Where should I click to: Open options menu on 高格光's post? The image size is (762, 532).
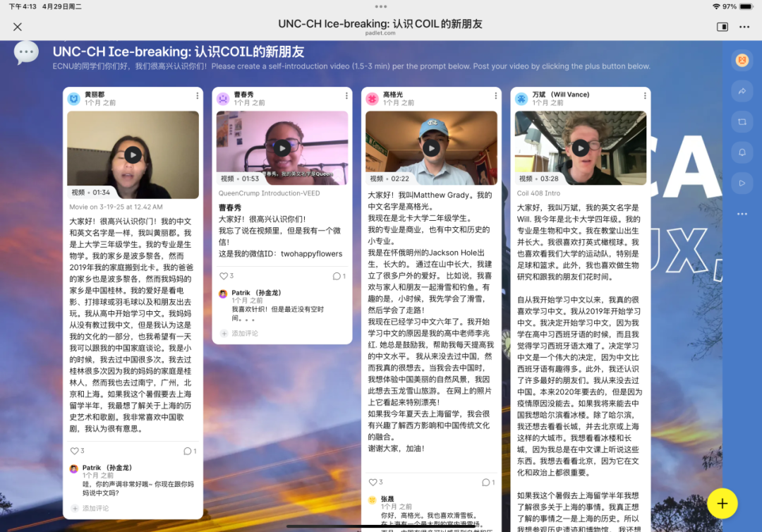495,96
